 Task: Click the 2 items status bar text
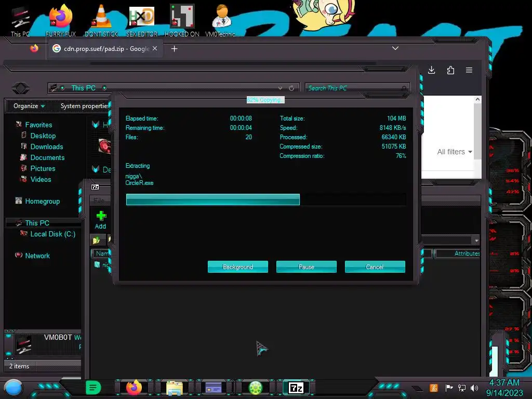(19, 366)
